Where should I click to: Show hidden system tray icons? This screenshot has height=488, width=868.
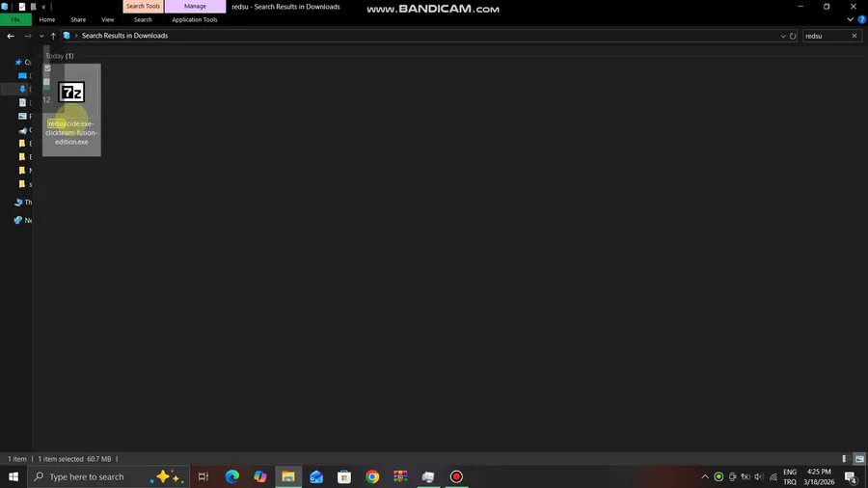pyautogui.click(x=705, y=476)
